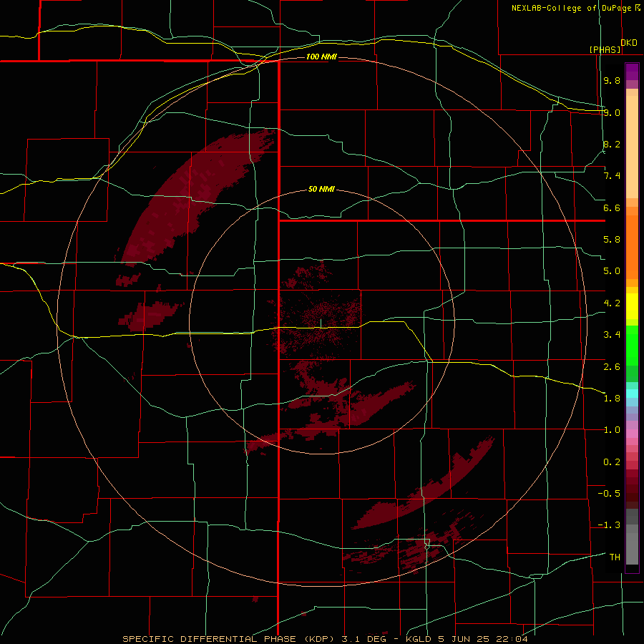Click the 8.2 value on the color scale

tap(612, 144)
